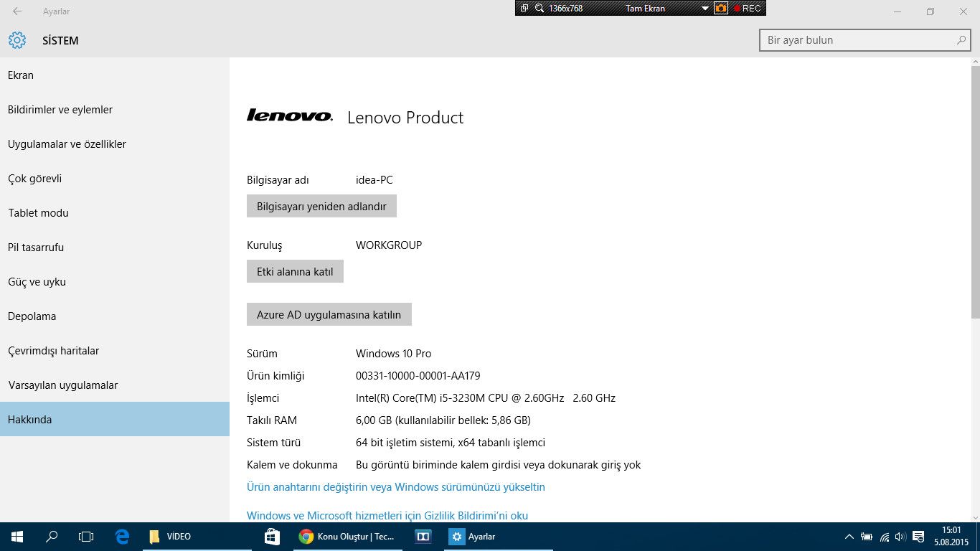Open the Wi-Fi network tray icon
Image resolution: width=980 pixels, height=551 pixels.
pyautogui.click(x=885, y=537)
